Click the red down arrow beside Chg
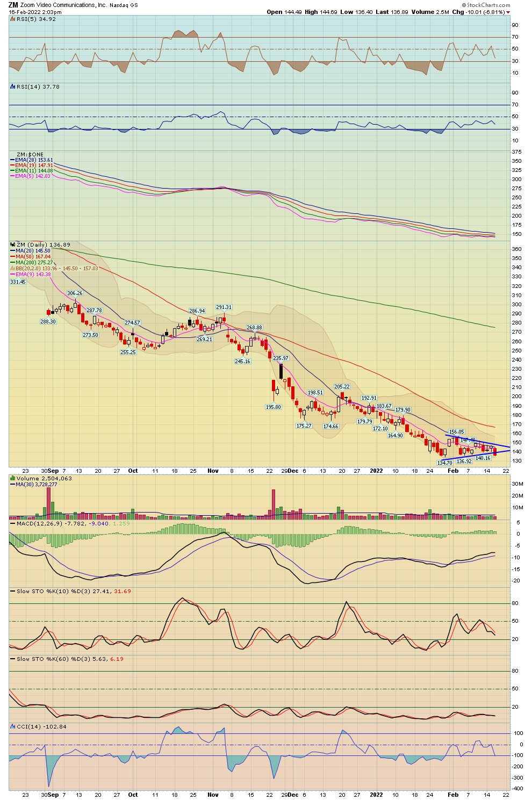The height and width of the screenshot is (800, 532). [508, 12]
